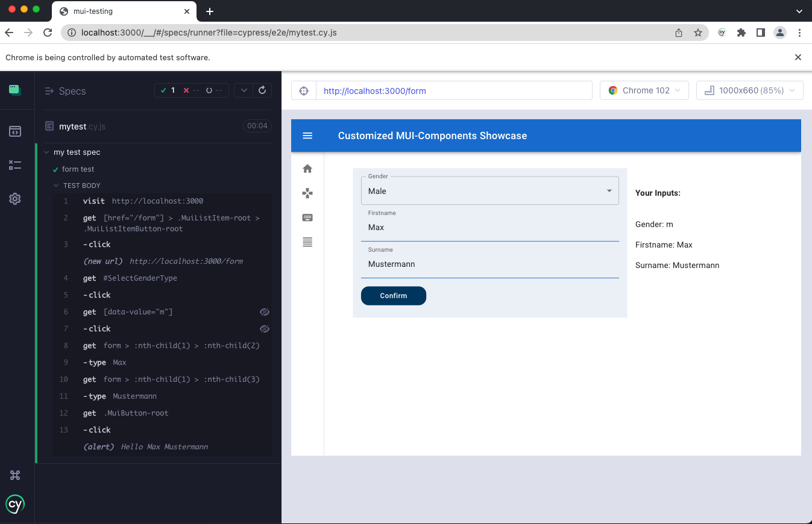Select the 'type Mustermann' command
Image resolution: width=812 pixels, height=524 pixels.
pyautogui.click(x=162, y=396)
